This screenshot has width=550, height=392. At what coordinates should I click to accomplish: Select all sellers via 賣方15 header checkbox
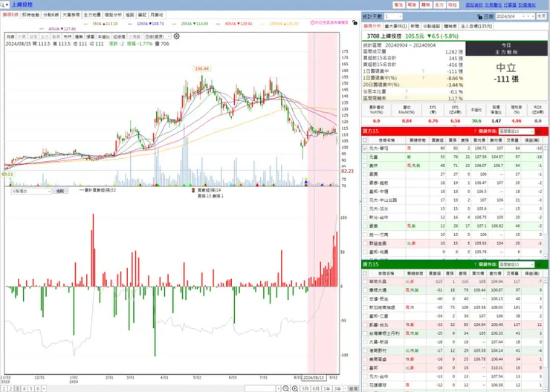pos(365,273)
